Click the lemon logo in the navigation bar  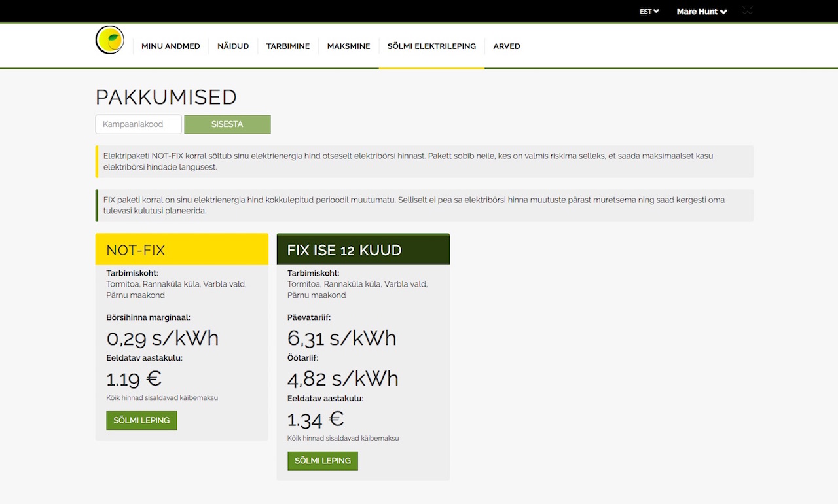point(109,40)
